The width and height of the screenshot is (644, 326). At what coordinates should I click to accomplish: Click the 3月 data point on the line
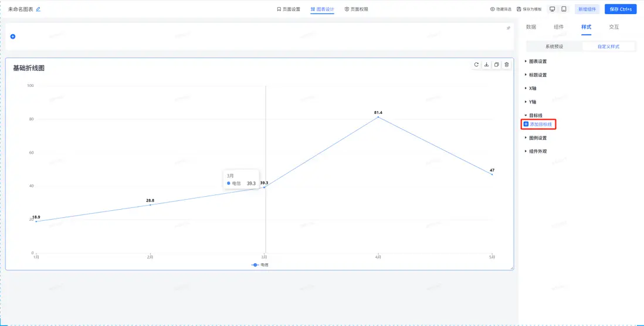[x=265, y=187]
